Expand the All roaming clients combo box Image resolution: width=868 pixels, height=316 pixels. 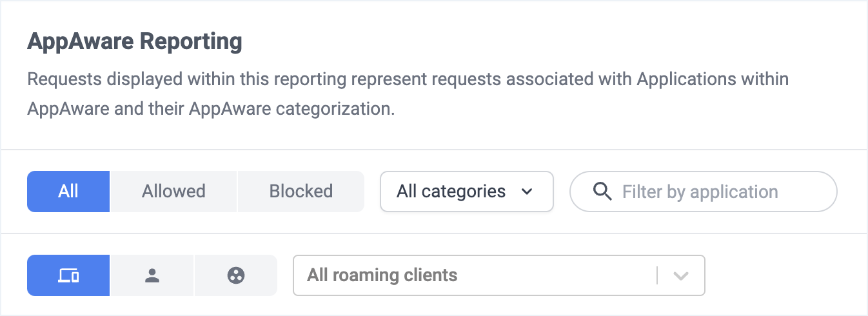[x=499, y=275]
